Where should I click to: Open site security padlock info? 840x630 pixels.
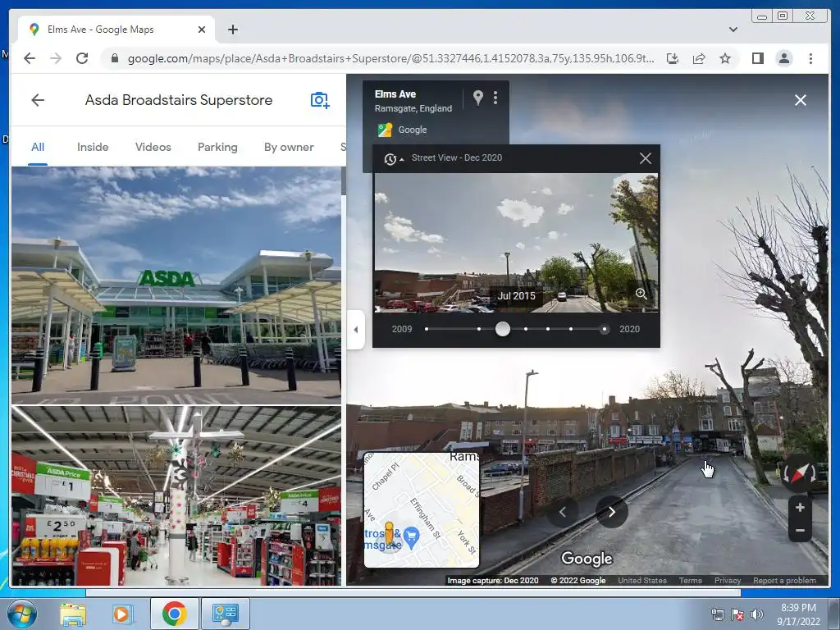114,58
